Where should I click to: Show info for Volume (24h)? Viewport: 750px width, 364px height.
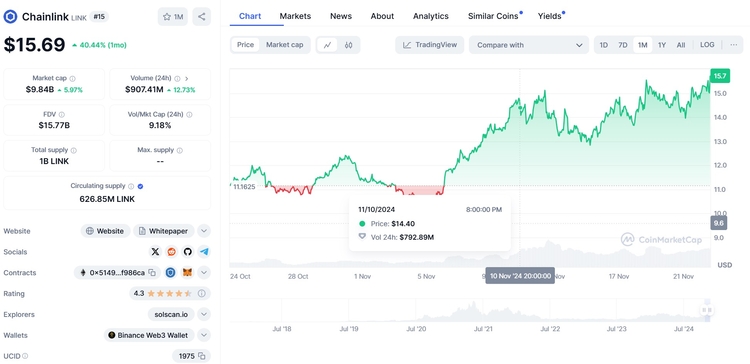177,78
